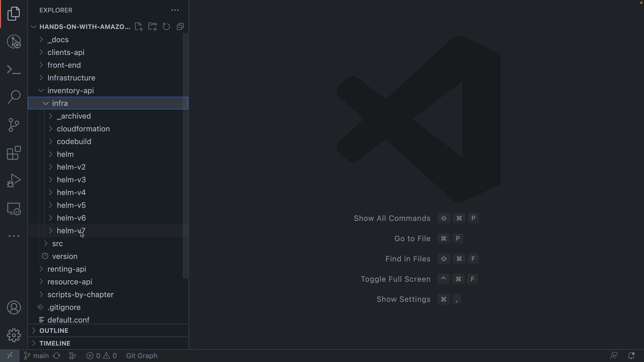
Task: Open the Extensions view
Action: click(x=14, y=153)
